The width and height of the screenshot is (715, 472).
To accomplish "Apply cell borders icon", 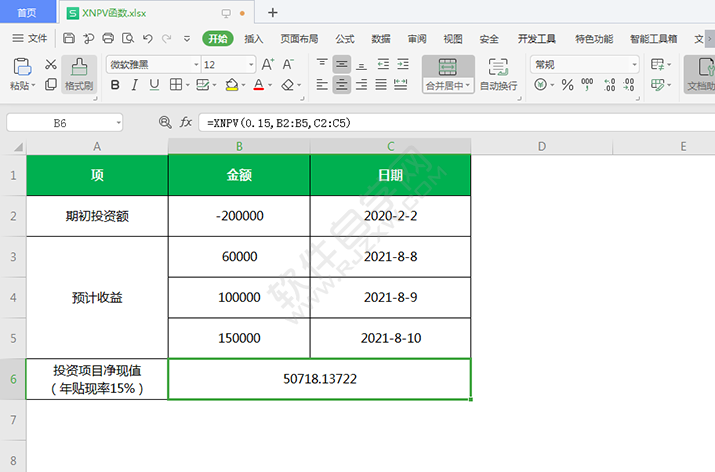I will coord(176,85).
